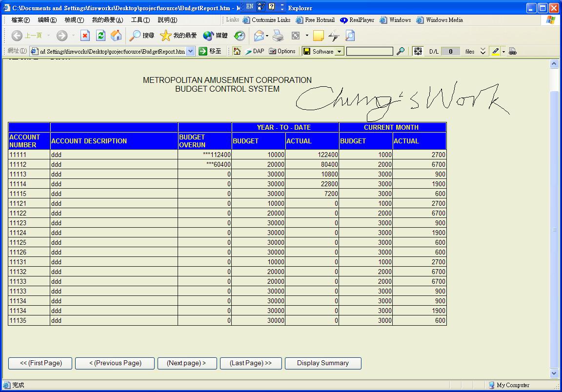Open the Mail toolbar icon

point(259,36)
